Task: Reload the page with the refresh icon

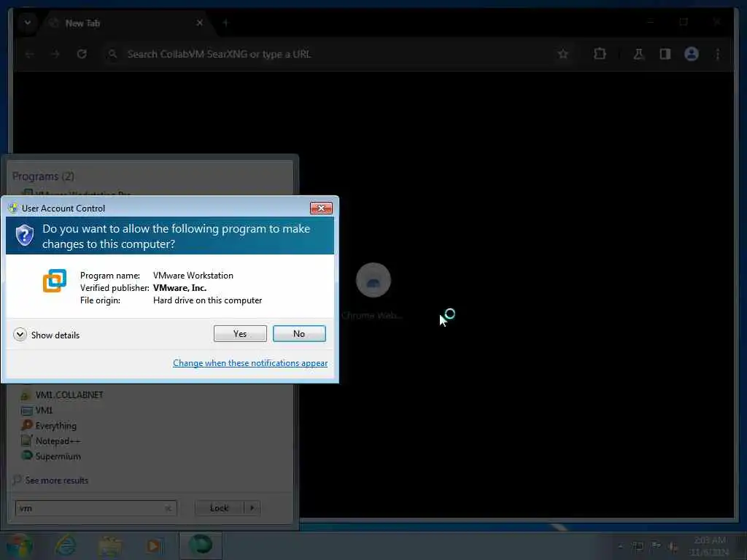Action: 82,54
